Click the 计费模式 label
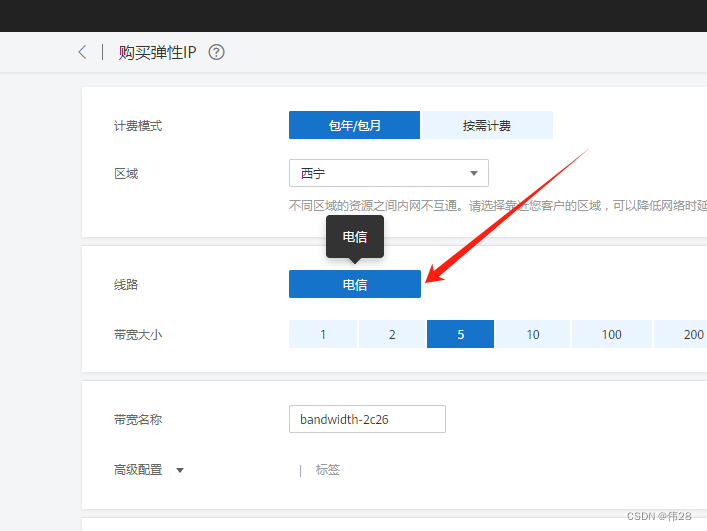Viewport: 707px width, 531px height. 138,126
